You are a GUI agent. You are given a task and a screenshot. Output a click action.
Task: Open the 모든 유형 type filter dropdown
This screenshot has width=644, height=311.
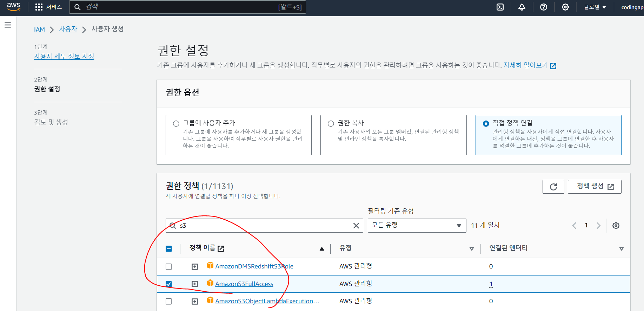pos(417,226)
